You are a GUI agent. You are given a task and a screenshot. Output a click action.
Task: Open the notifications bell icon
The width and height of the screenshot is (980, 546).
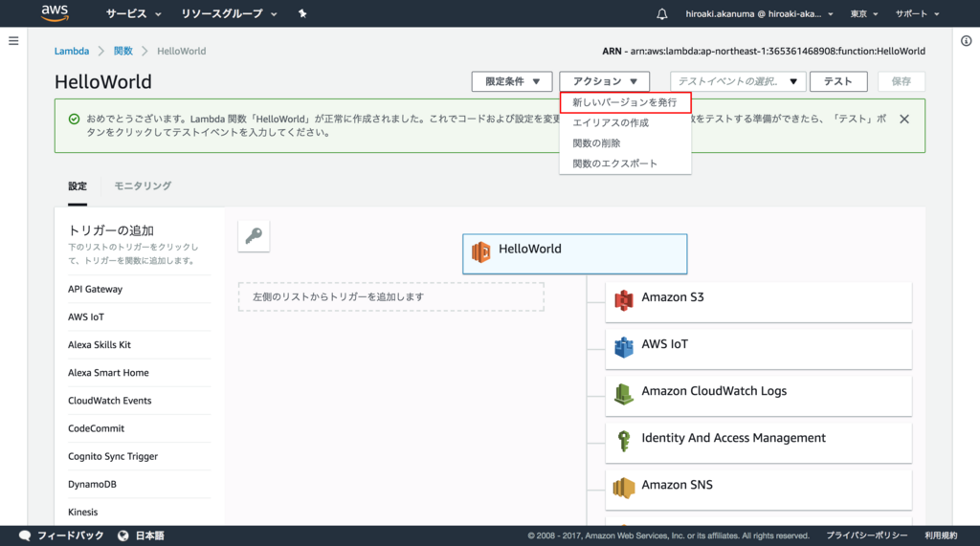662,13
